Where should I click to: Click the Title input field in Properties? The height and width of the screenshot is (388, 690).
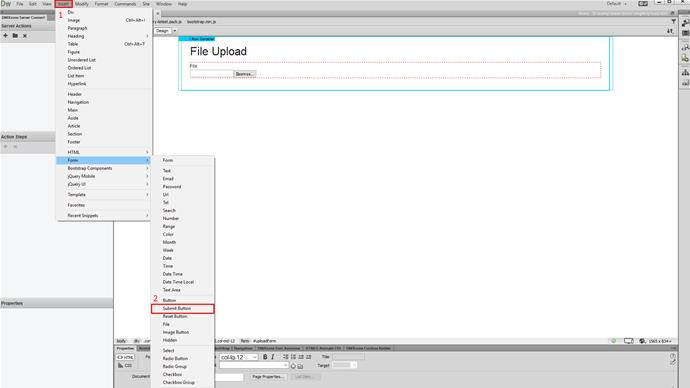[x=349, y=356]
